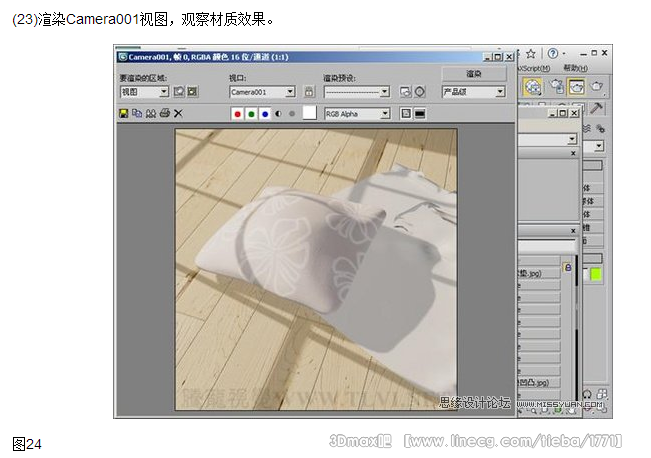The height and width of the screenshot is (458, 651).
Task: Open the RGB Alpha channel dropdown
Action: (357, 114)
